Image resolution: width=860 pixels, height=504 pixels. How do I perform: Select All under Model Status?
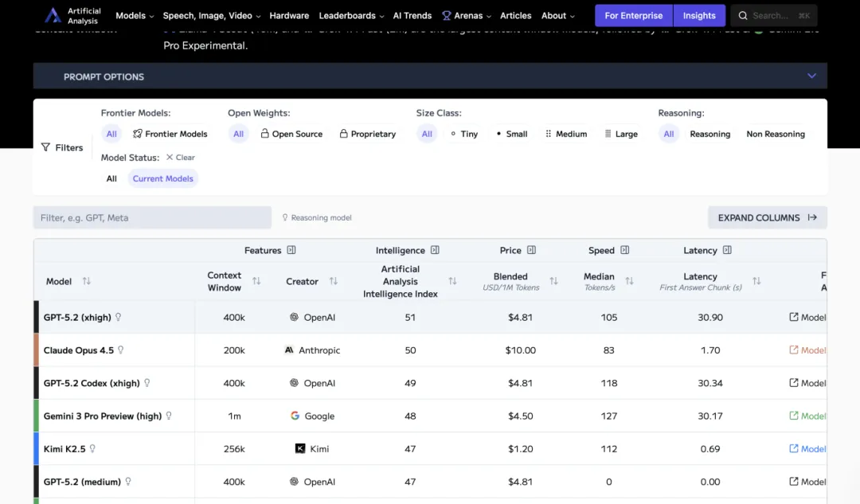(111, 179)
